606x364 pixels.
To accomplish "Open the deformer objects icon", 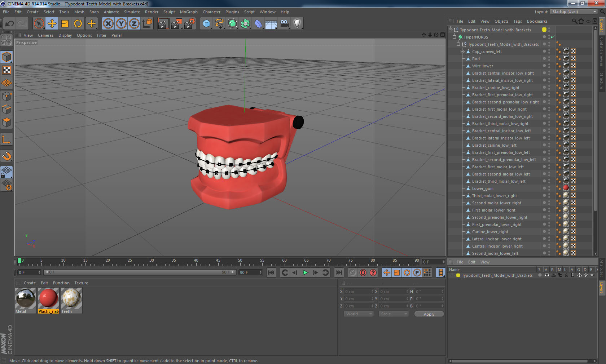I will coord(258,24).
